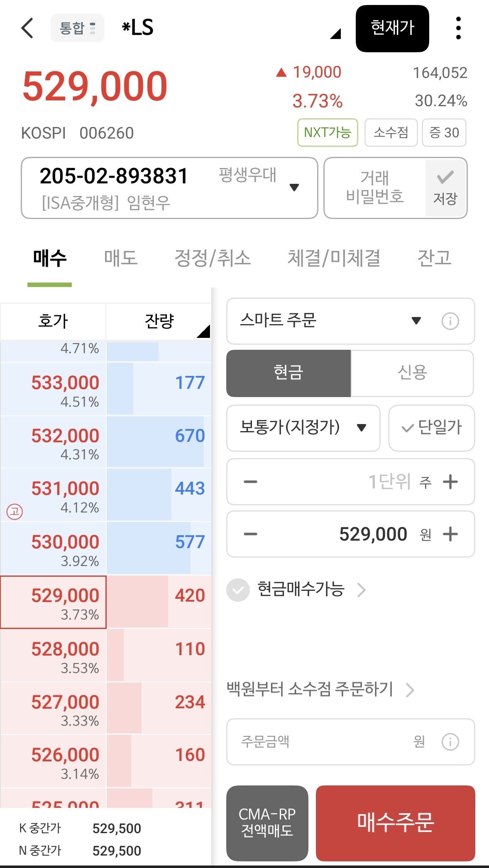Click the order amount info icon

[x=450, y=741]
